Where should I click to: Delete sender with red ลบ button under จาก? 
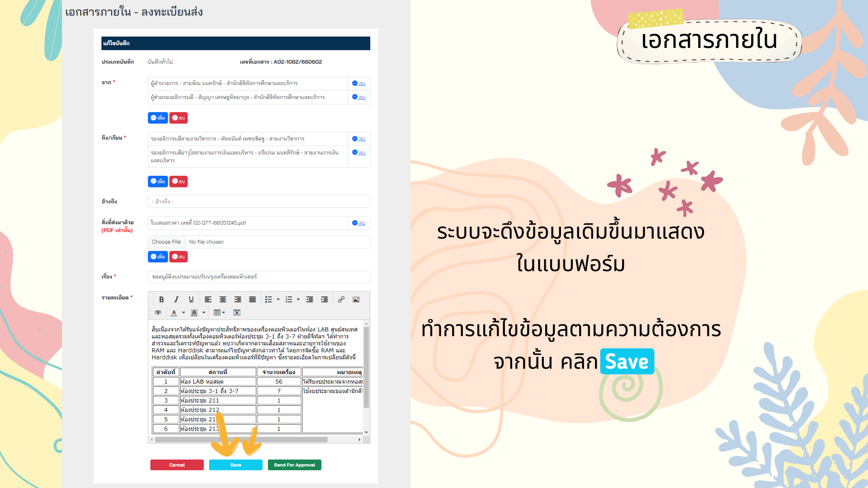(x=179, y=118)
